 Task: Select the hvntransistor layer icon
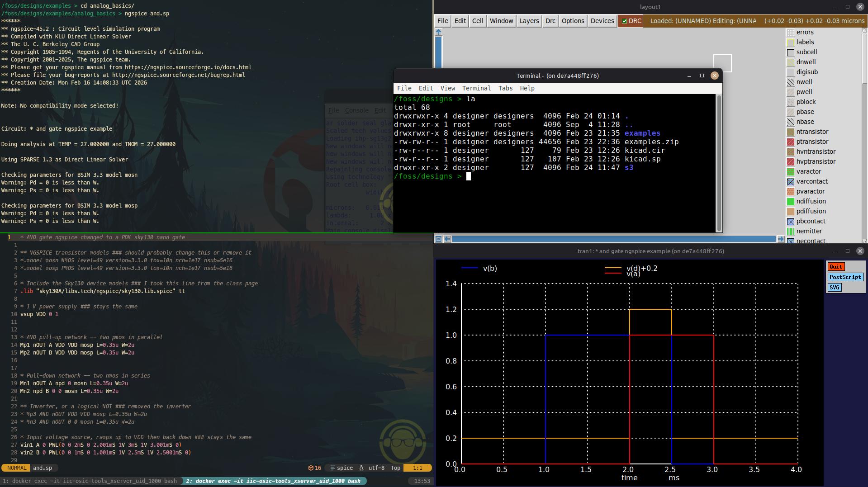[x=791, y=151]
